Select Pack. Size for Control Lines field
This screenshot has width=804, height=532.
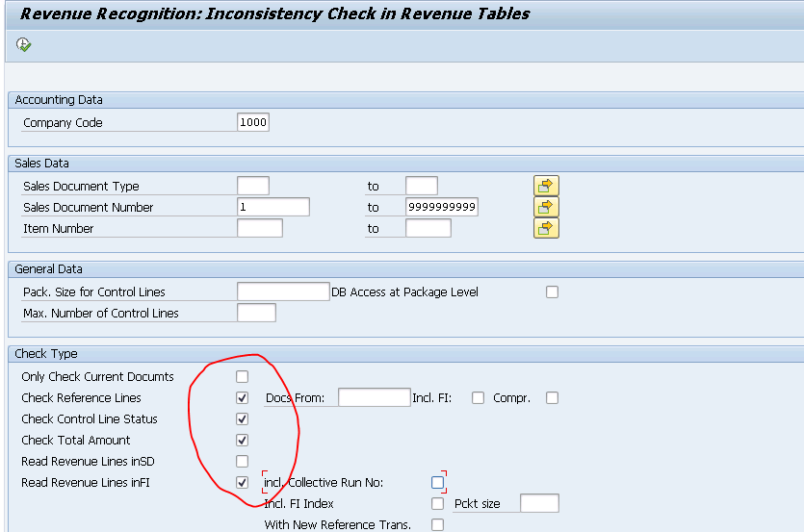[283, 291]
